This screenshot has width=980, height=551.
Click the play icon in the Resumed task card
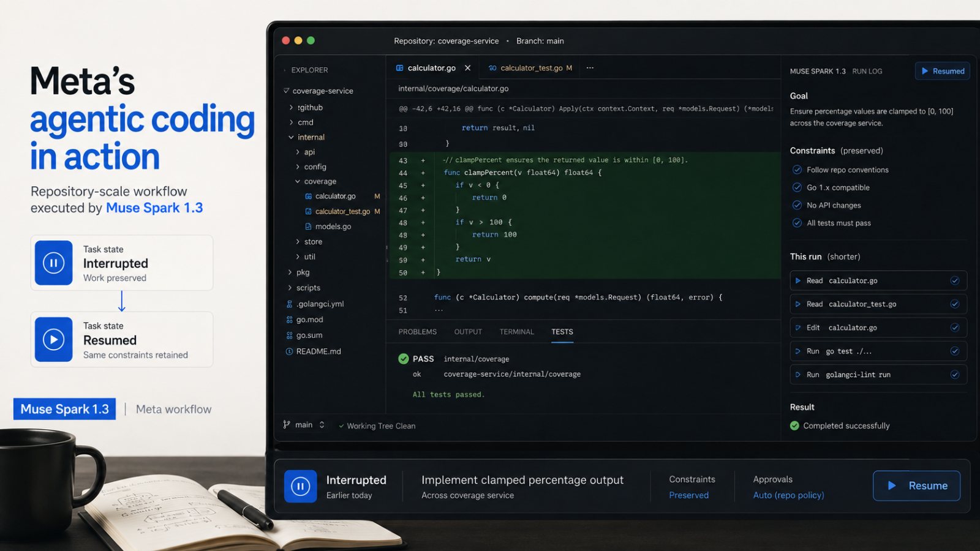[x=53, y=339]
